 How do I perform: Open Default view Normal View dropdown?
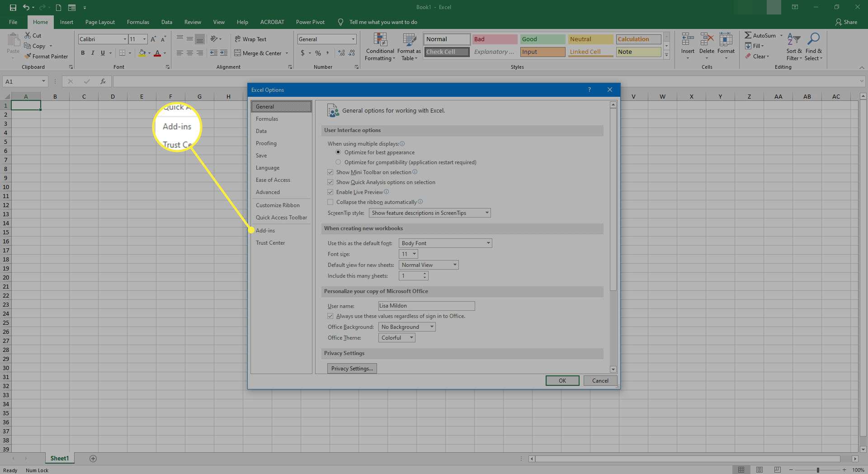[429, 265]
